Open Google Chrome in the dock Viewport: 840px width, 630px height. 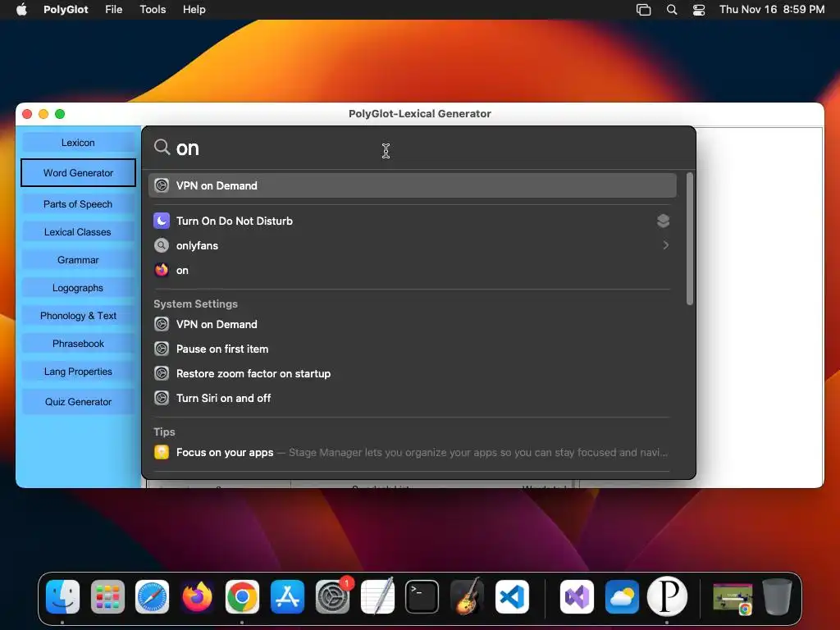(x=242, y=596)
